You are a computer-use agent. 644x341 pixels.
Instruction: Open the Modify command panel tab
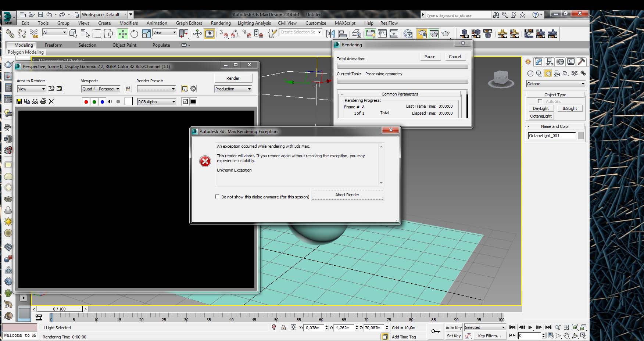tap(539, 62)
